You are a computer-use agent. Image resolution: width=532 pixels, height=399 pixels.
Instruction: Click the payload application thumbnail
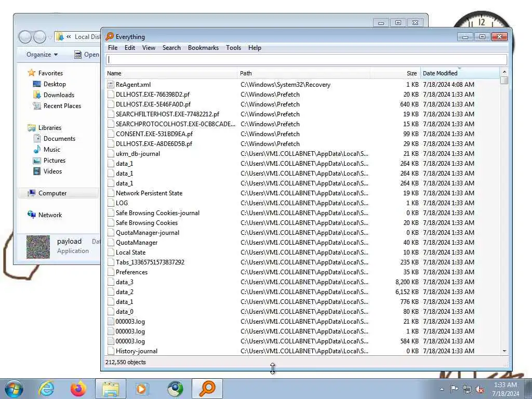pos(38,247)
